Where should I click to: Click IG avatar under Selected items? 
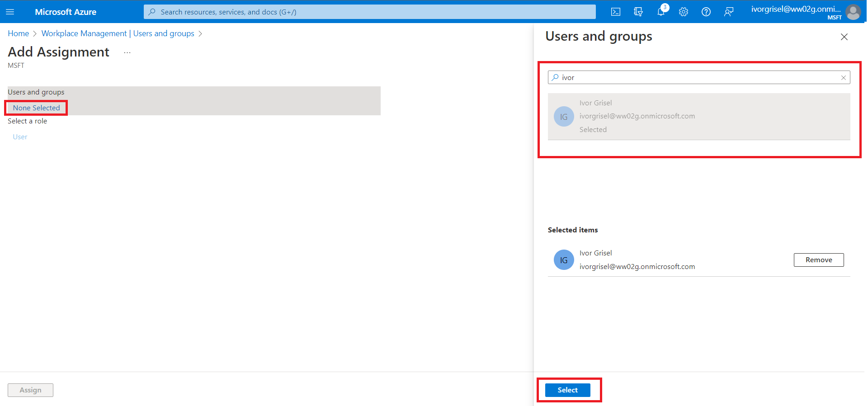[x=564, y=260]
